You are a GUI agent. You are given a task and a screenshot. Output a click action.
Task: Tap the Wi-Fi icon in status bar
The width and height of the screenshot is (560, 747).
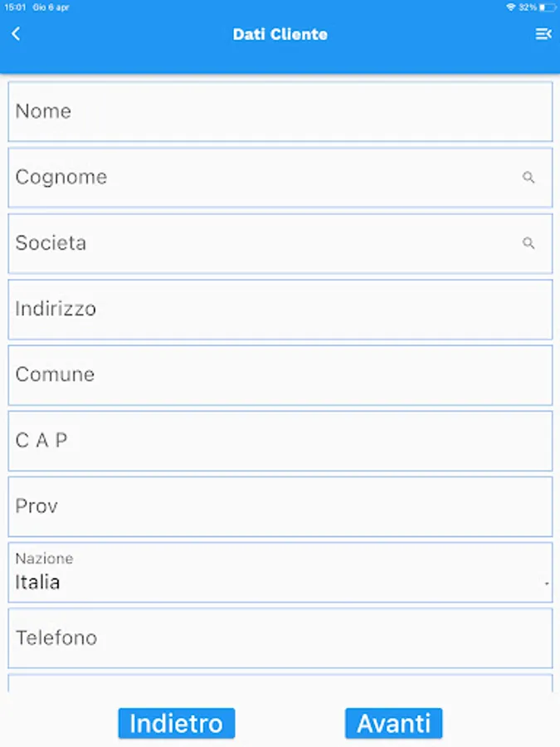510,7
